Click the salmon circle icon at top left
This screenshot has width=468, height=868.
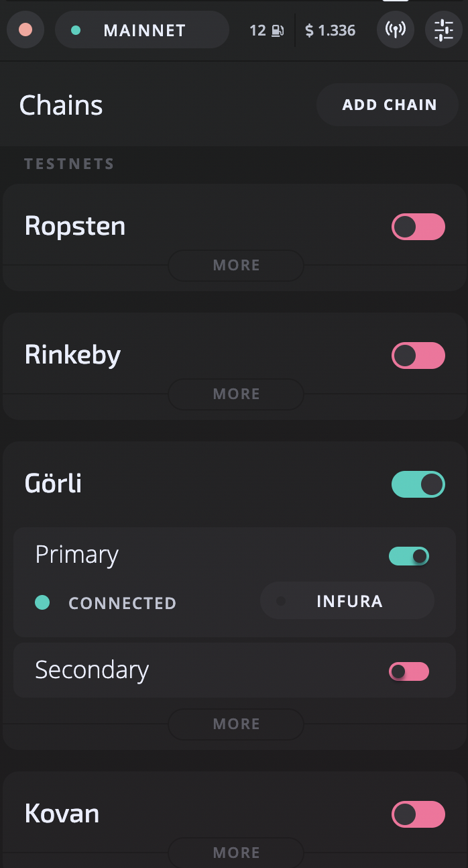tap(25, 30)
